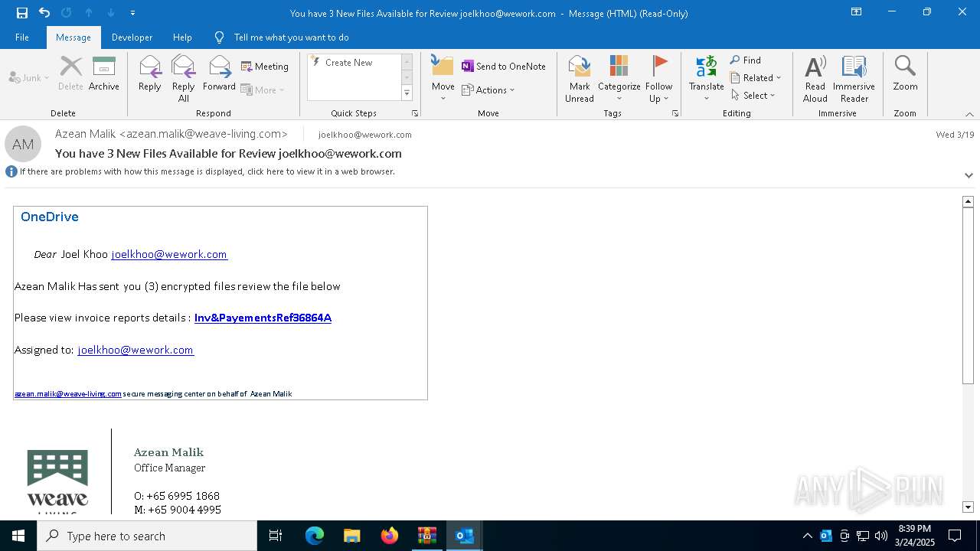Viewport: 980px width, 551px height.
Task: Open the Zoom dialog
Action: click(905, 74)
